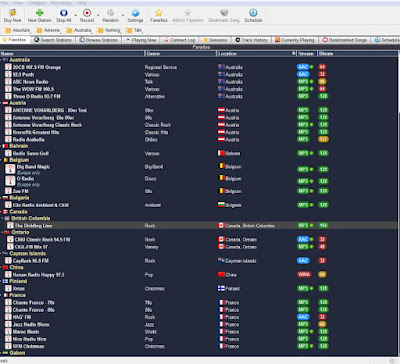Click the WMA badge in China row

click(x=304, y=274)
